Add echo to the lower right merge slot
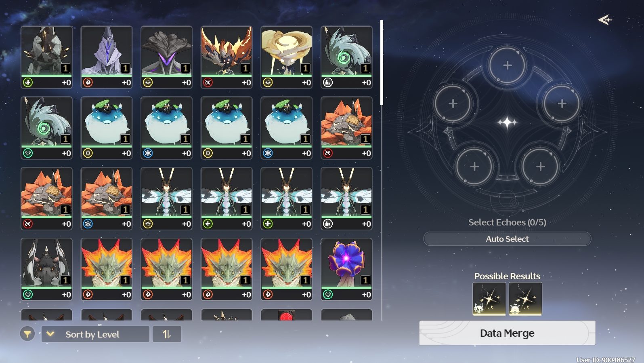 540,166
